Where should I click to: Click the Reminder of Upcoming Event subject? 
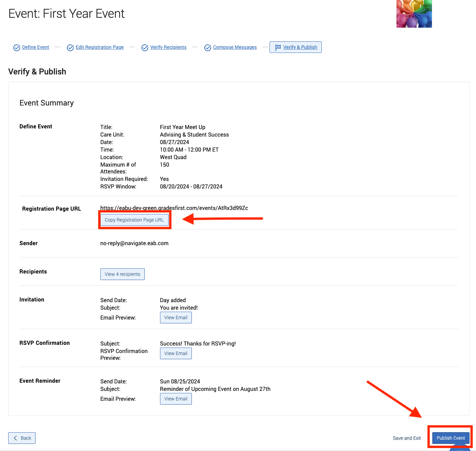click(215, 389)
